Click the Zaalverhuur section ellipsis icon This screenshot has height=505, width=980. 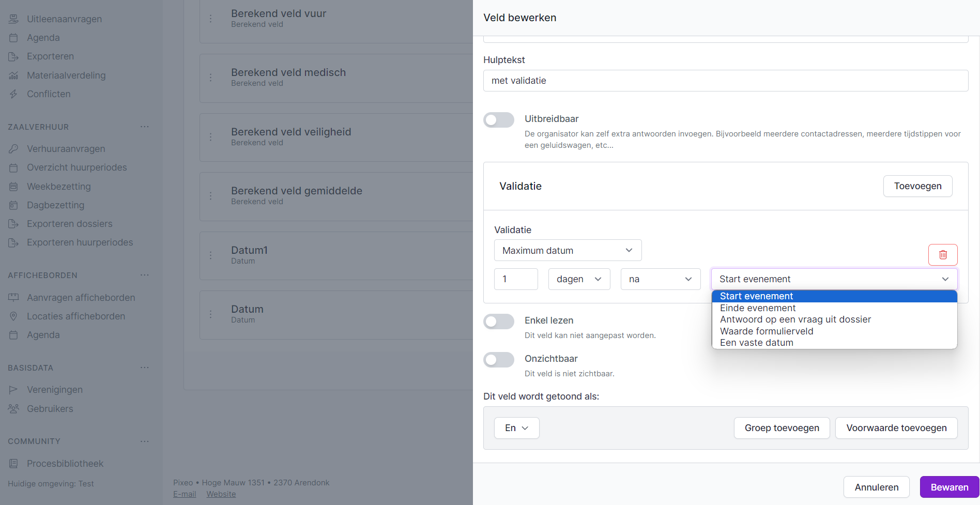[145, 127]
